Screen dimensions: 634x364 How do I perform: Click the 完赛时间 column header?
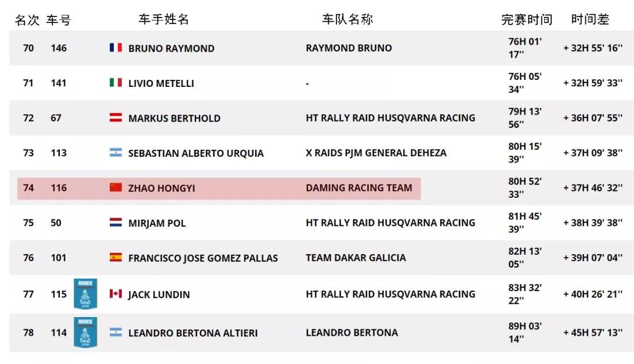[x=527, y=19]
